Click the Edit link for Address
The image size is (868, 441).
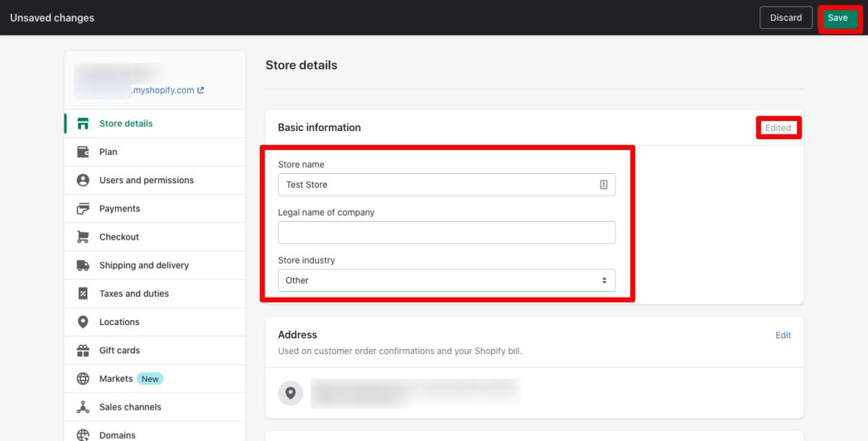[783, 335]
